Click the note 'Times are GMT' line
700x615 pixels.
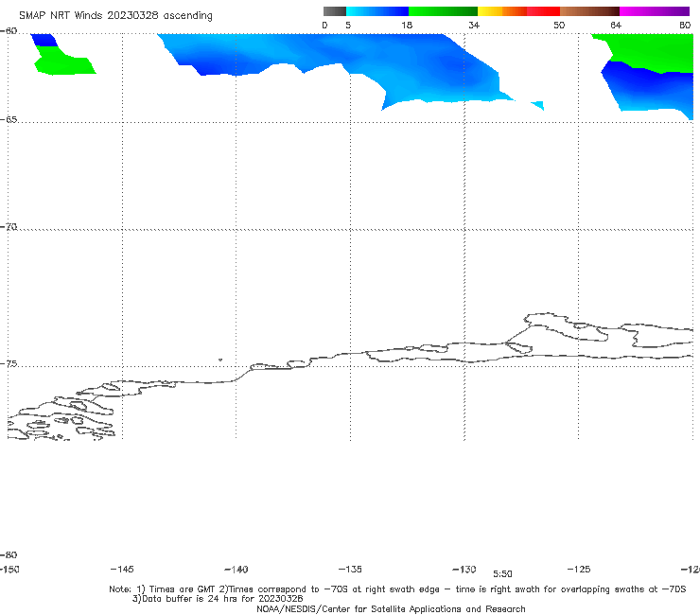397,589
